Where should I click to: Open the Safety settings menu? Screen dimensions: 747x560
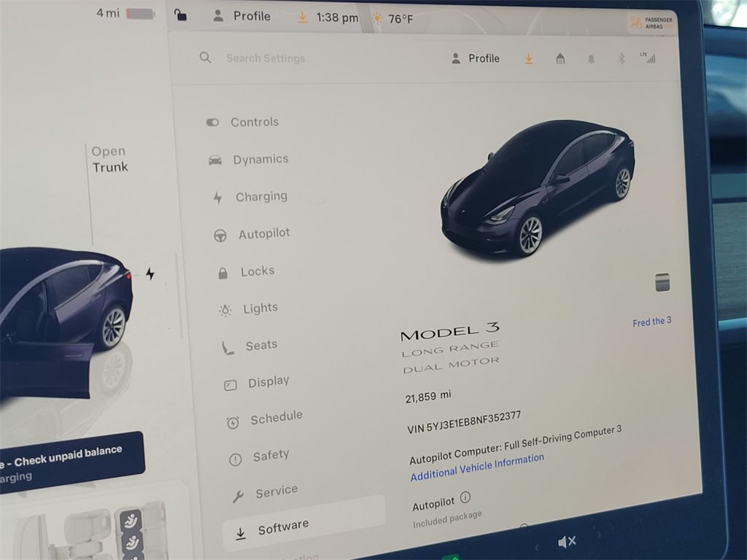pyautogui.click(x=259, y=456)
